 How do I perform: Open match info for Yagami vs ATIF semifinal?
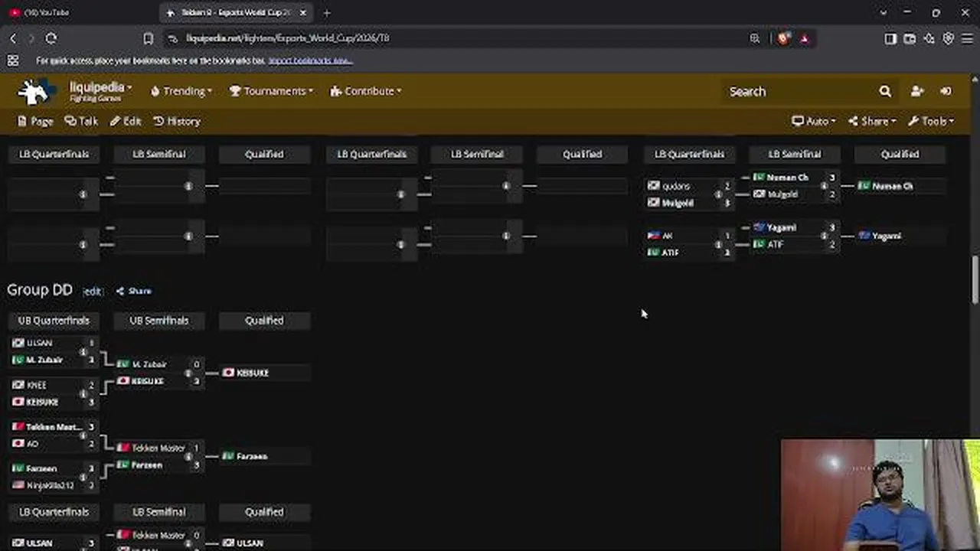tap(824, 236)
